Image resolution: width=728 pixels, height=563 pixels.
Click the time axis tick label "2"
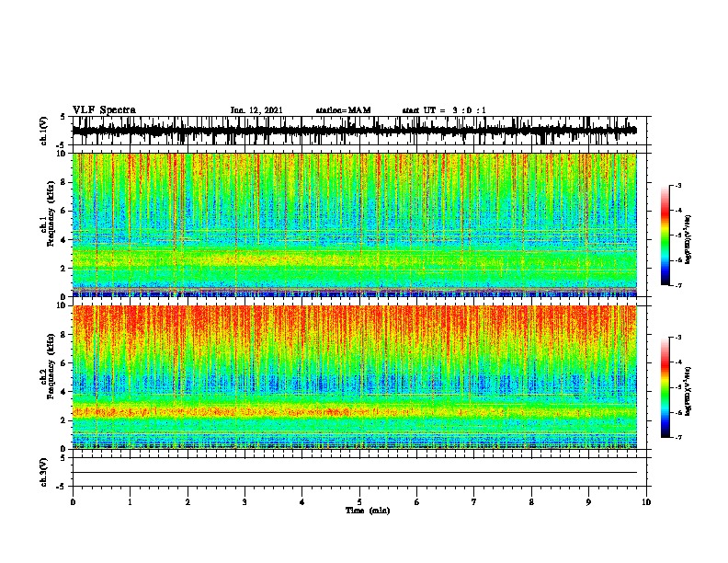(x=188, y=502)
